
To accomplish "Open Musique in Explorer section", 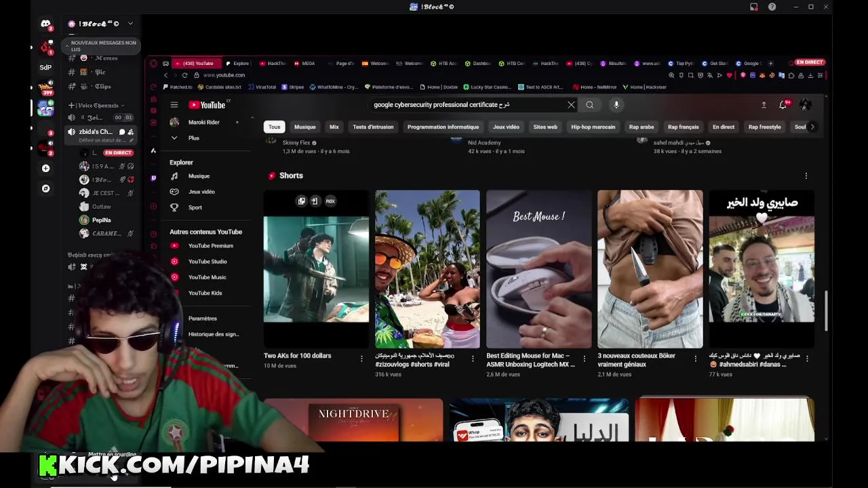I will 199,176.
